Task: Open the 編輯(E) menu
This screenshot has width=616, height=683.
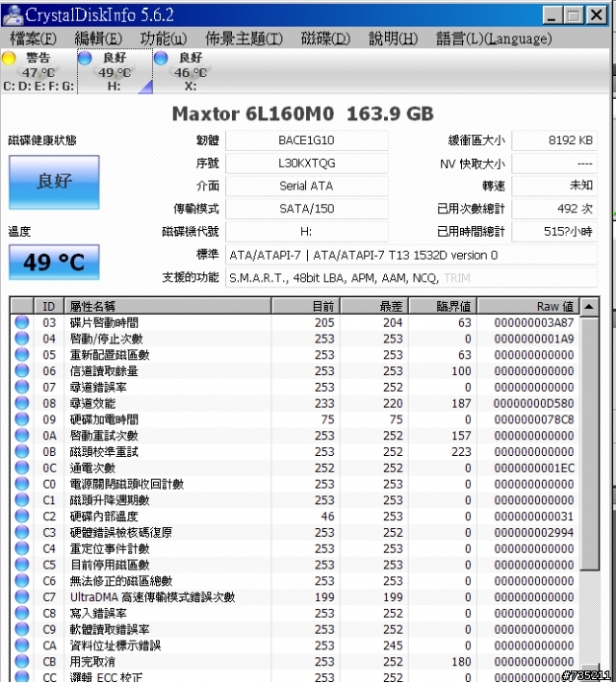Action: click(98, 39)
